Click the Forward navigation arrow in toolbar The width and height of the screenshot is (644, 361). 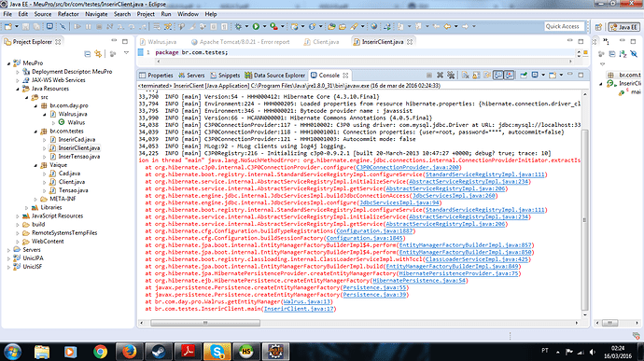click(465, 27)
